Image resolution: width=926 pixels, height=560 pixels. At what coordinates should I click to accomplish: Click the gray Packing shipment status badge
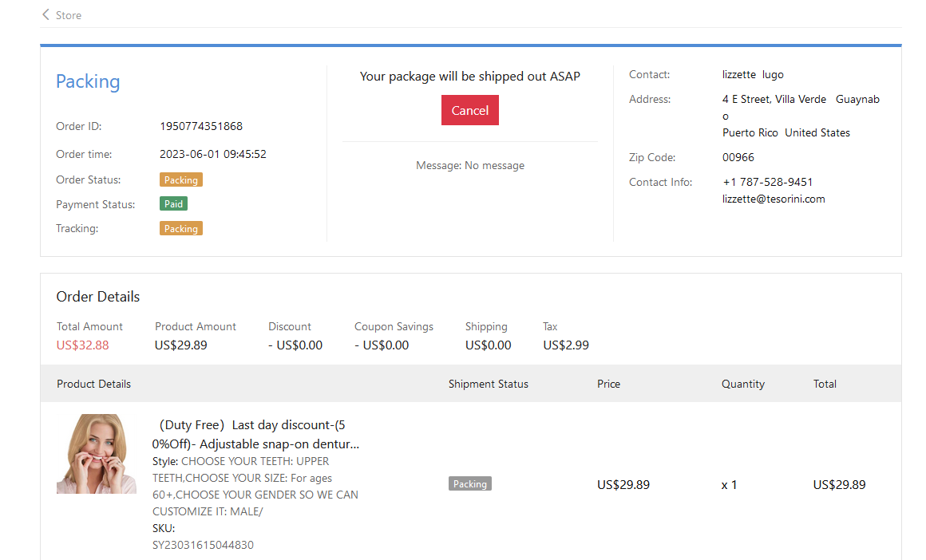469,484
